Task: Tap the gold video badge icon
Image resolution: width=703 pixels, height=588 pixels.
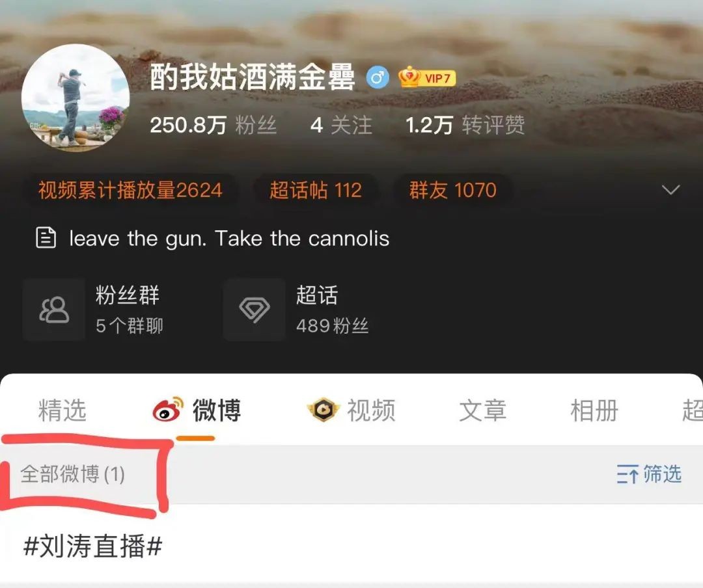Action: click(324, 410)
